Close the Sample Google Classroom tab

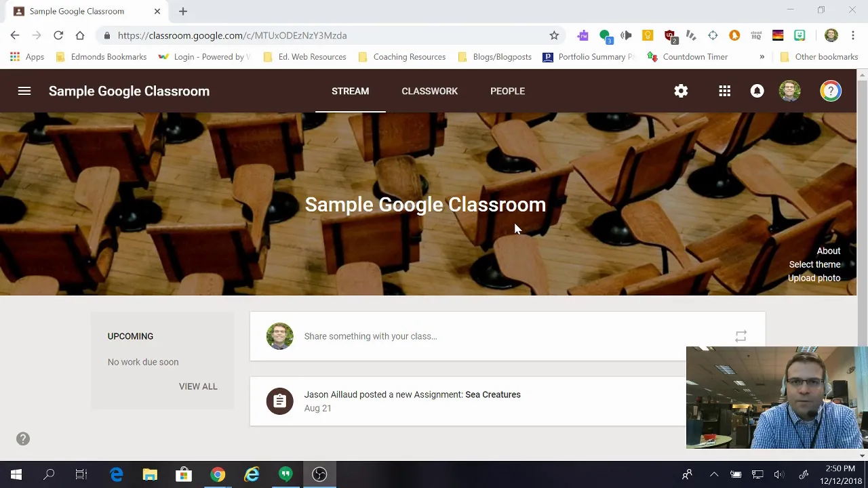tap(157, 11)
